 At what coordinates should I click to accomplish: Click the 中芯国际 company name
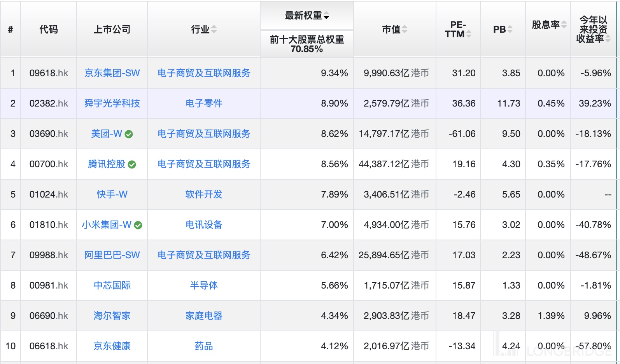(x=112, y=285)
